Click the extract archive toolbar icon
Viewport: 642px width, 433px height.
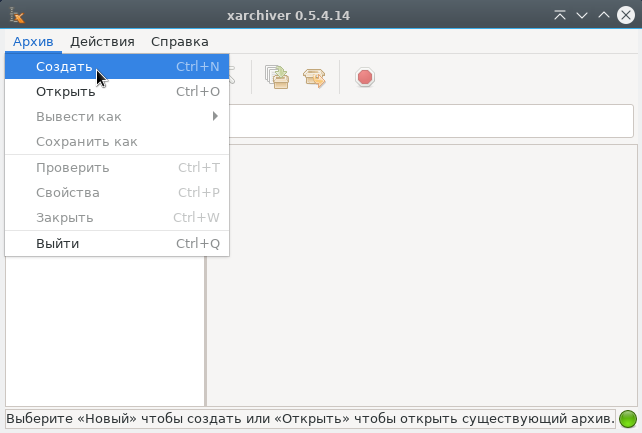click(x=315, y=77)
